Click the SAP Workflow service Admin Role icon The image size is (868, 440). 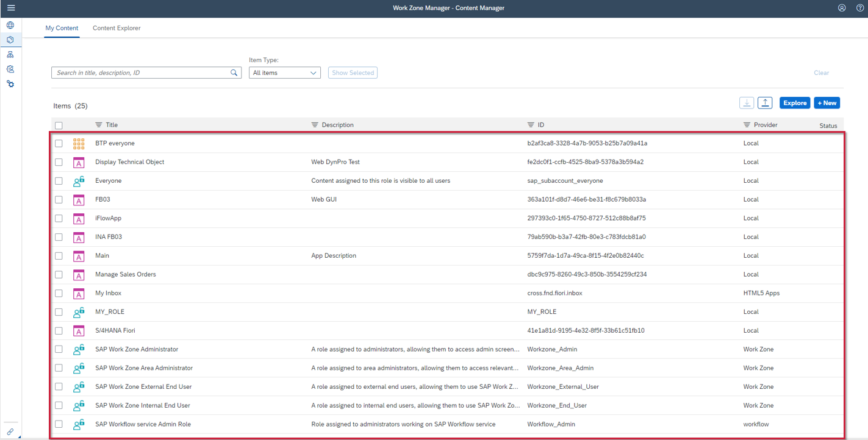point(79,424)
